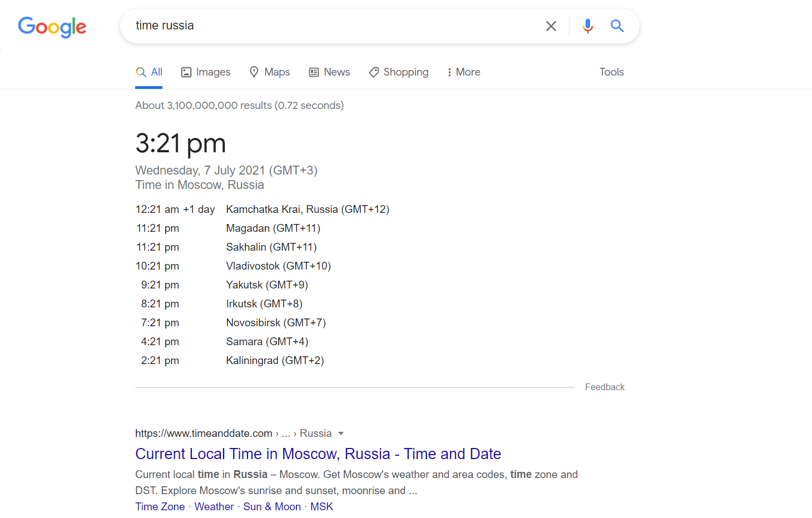This screenshot has height=518, width=812.
Task: Click the Shopping tag icon
Action: pyautogui.click(x=374, y=72)
